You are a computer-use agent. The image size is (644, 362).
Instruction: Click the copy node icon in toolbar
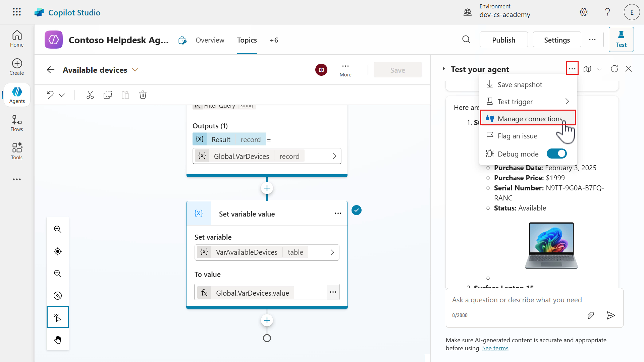[108, 95]
